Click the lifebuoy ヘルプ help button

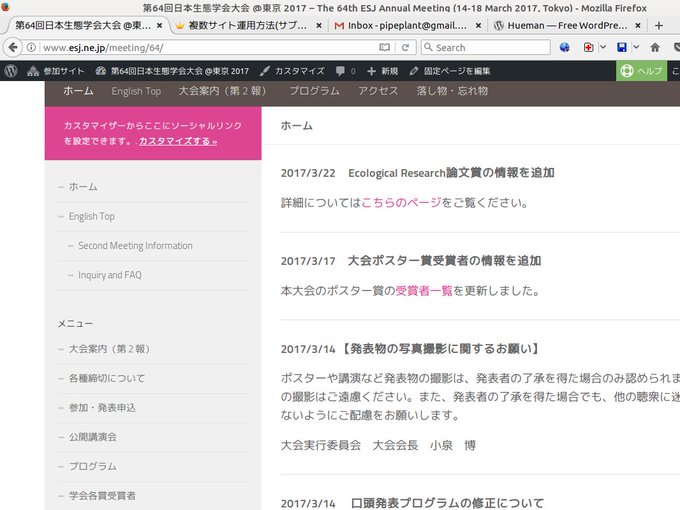pyautogui.click(x=641, y=71)
